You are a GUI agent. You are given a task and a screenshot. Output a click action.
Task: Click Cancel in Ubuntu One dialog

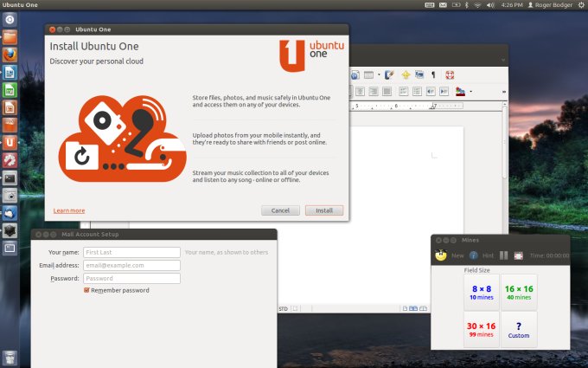click(x=280, y=210)
